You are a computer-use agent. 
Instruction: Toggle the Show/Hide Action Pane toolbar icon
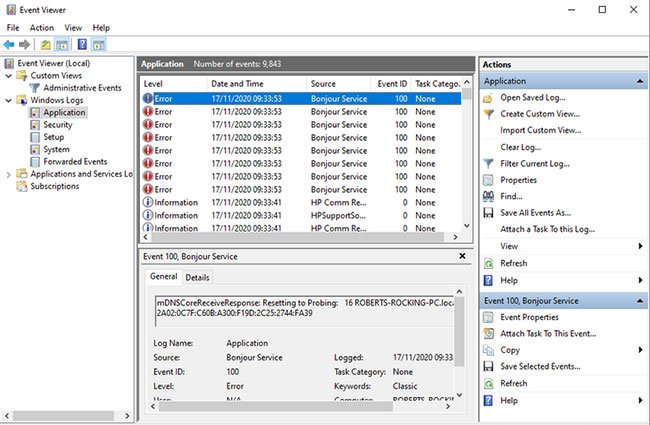click(98, 44)
